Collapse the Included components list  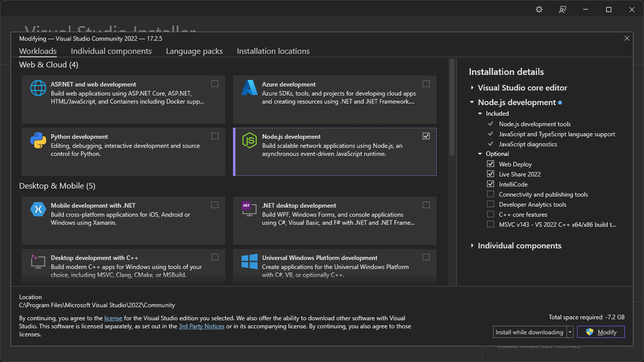(x=480, y=114)
